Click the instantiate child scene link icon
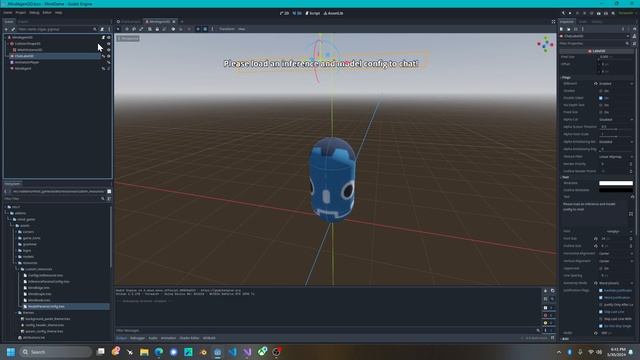640x360 pixels. coord(13,29)
